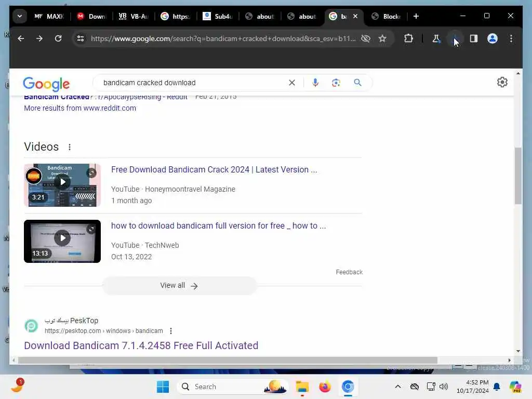Screen dimensions: 532x399
Task: Open Google quick settings gear
Action: [x=502, y=82]
